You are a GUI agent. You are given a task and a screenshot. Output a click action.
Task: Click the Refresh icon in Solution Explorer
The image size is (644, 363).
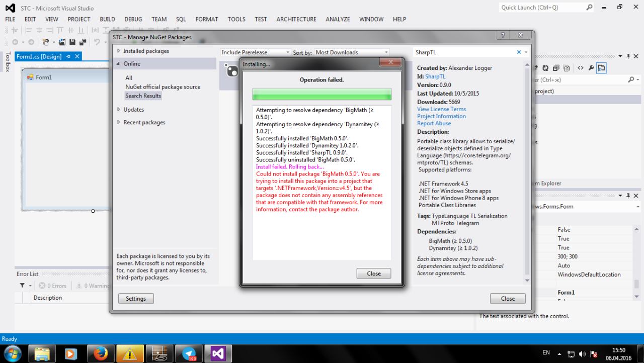pos(545,68)
